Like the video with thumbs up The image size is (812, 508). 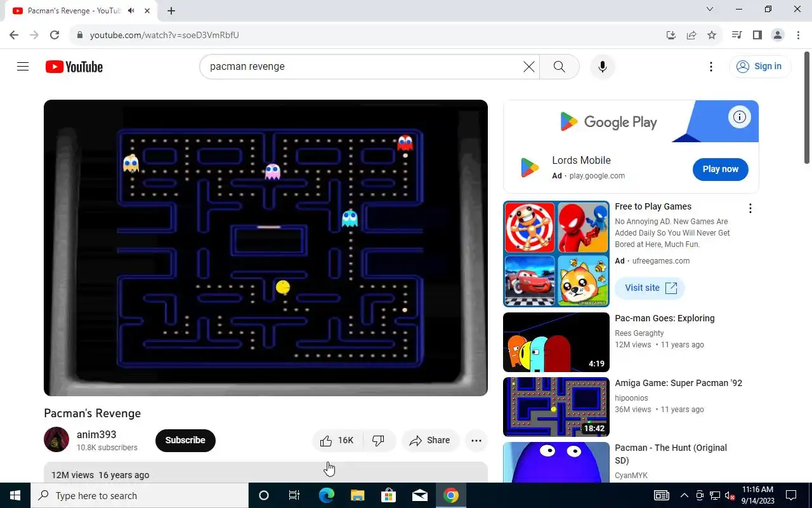coord(337,440)
